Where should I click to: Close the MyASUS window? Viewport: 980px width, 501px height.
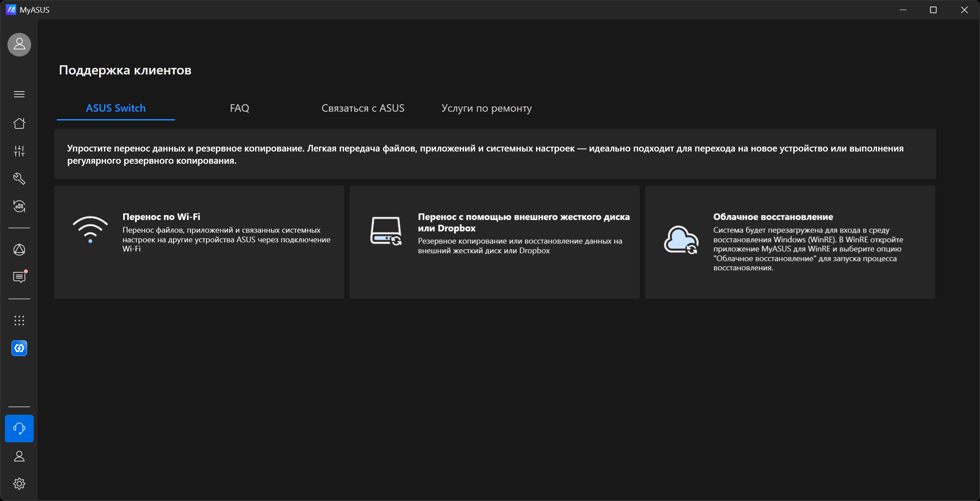[964, 10]
